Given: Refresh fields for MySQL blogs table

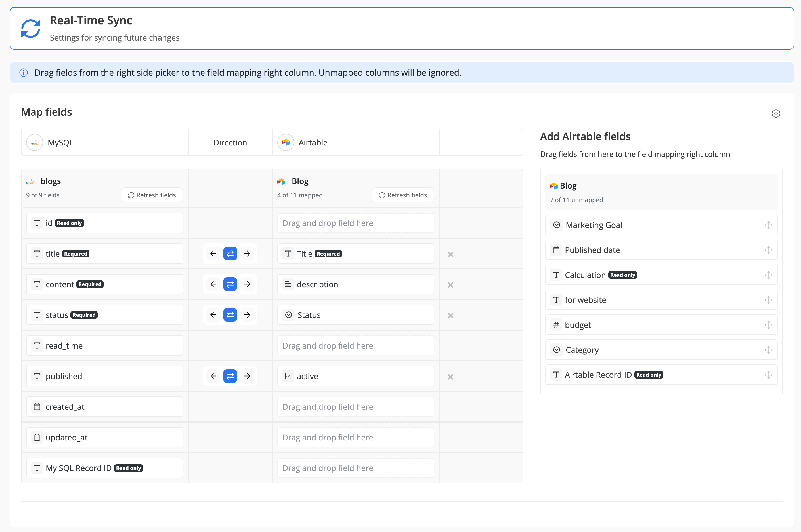Looking at the screenshot, I should [152, 195].
